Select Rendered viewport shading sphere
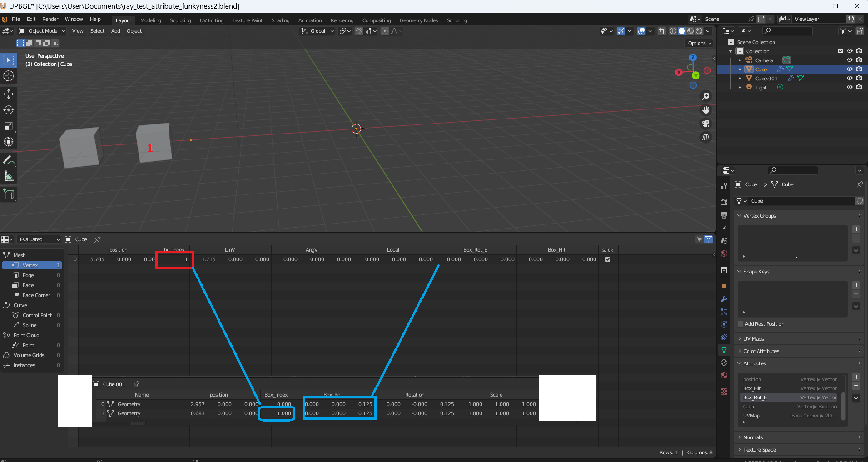The image size is (868, 462). (x=699, y=31)
